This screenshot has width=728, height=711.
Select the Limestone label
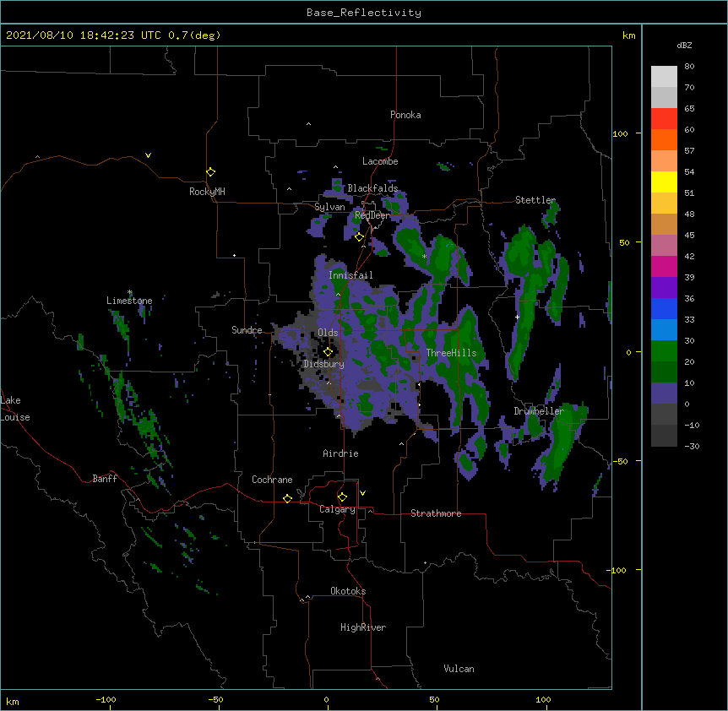coord(129,301)
